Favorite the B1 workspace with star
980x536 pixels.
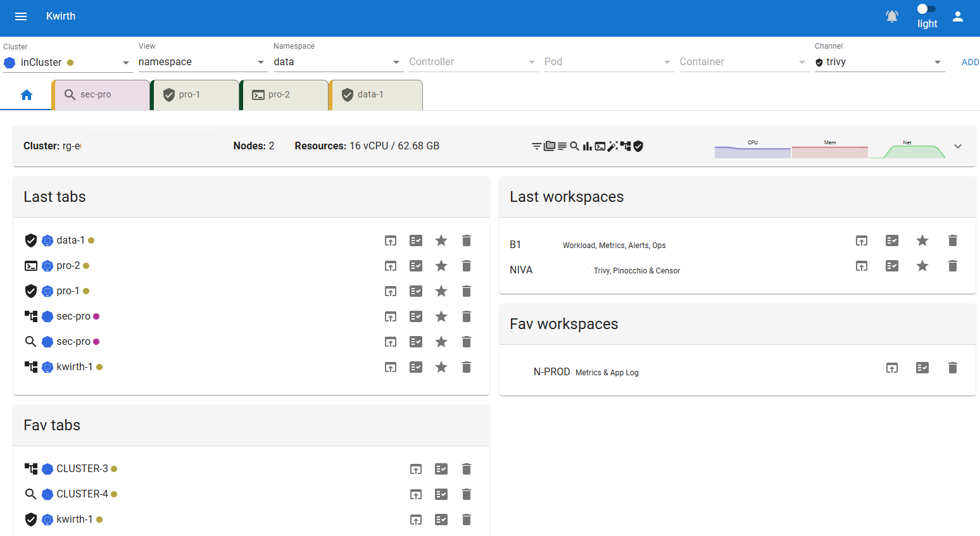[x=922, y=240]
